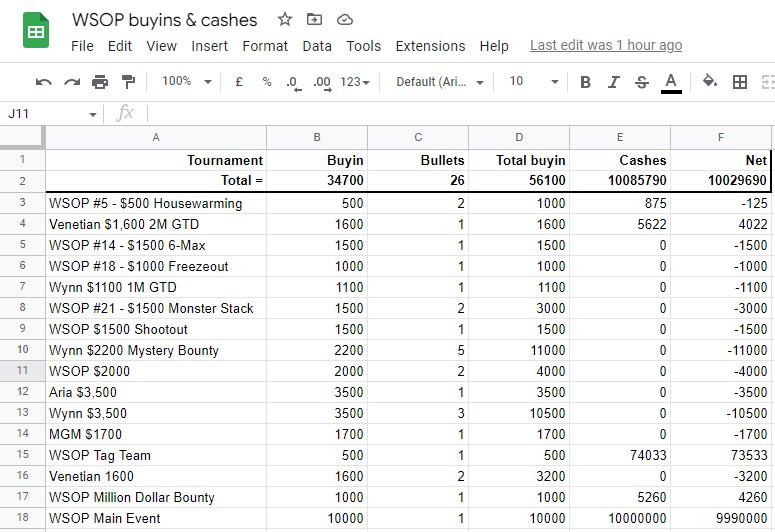Open the Insert menu
The width and height of the screenshot is (775, 532).
(x=210, y=46)
